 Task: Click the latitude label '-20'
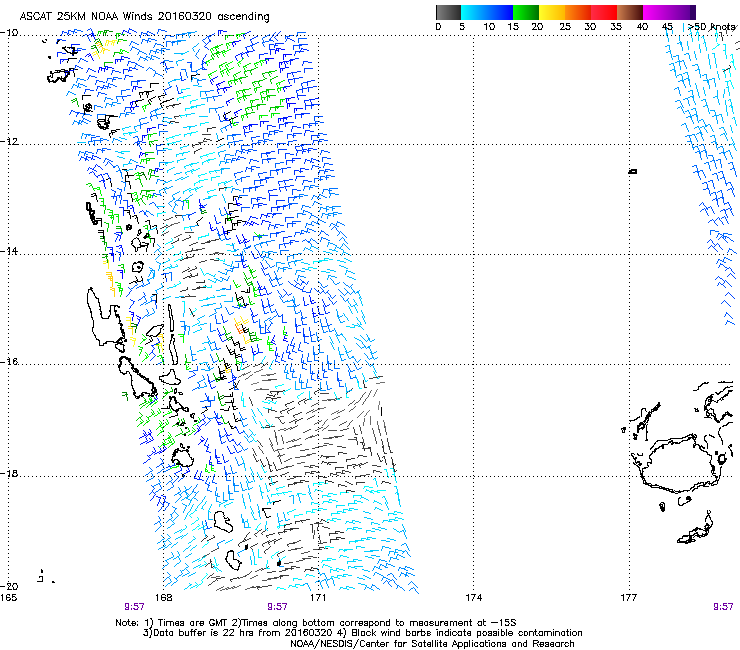(x=9, y=586)
